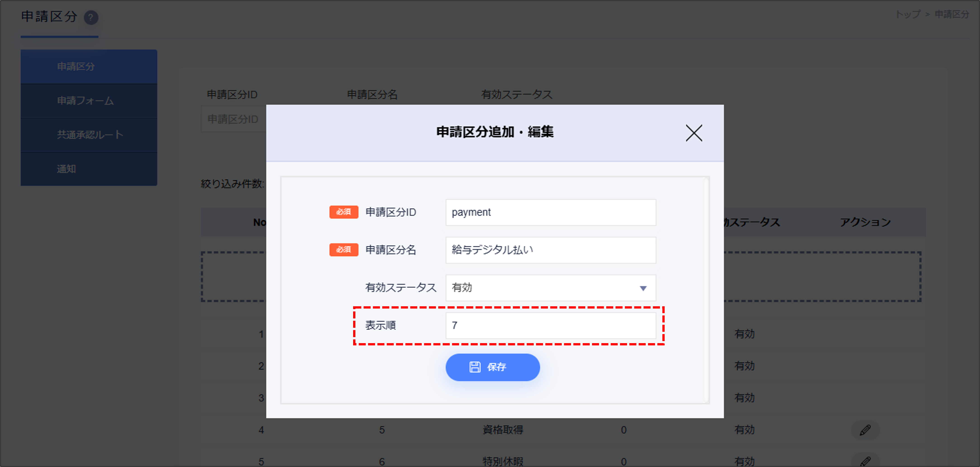Image resolution: width=980 pixels, height=467 pixels.
Task: Click the 資格取得 table cell
Action: (502, 430)
